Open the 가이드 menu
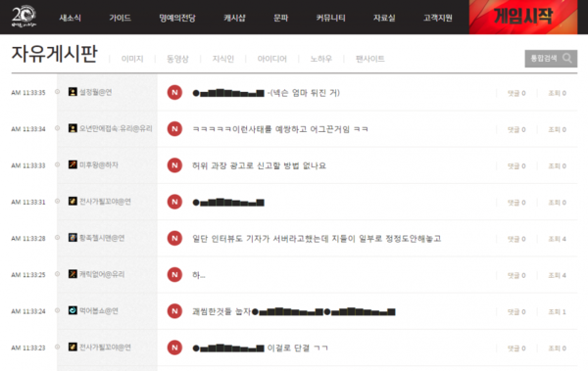588x371 pixels. coord(120,18)
